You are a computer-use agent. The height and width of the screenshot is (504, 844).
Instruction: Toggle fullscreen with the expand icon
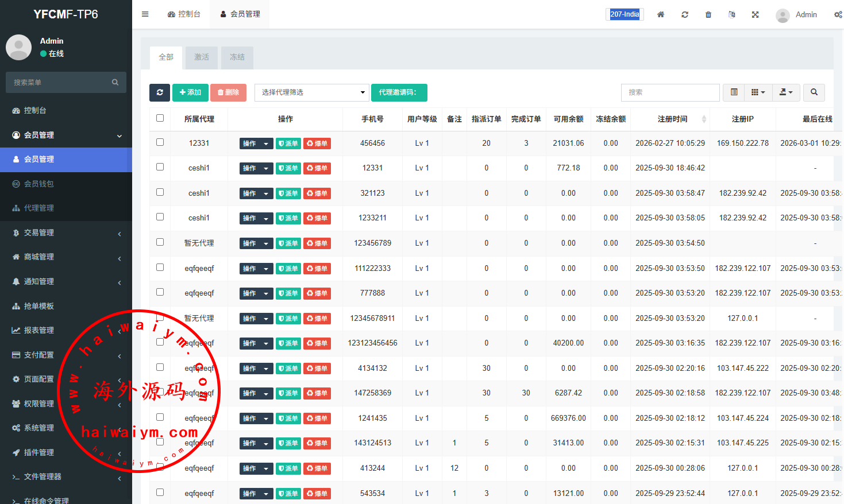(755, 14)
